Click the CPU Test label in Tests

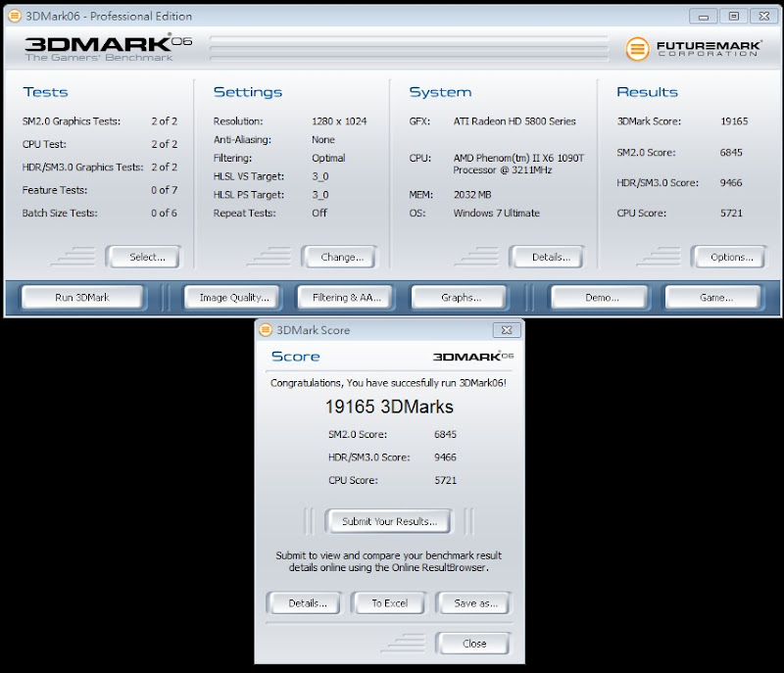[44, 144]
